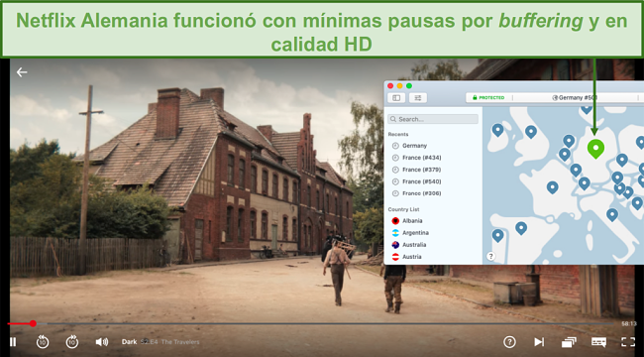This screenshot has height=357, width=644.
Task: Play the next episode
Action: point(538,342)
